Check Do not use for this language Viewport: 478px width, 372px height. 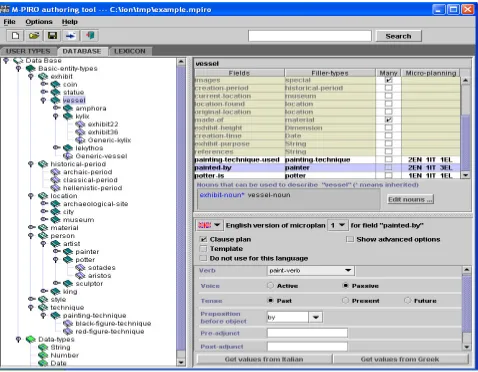coord(203,258)
